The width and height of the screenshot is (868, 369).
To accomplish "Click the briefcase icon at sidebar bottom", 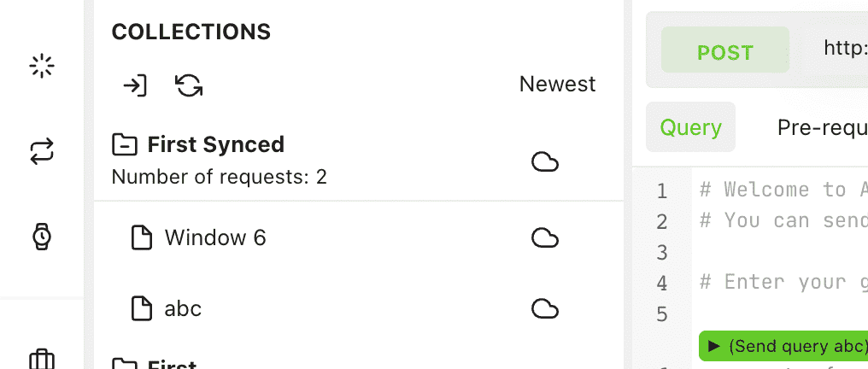I will click(x=41, y=359).
